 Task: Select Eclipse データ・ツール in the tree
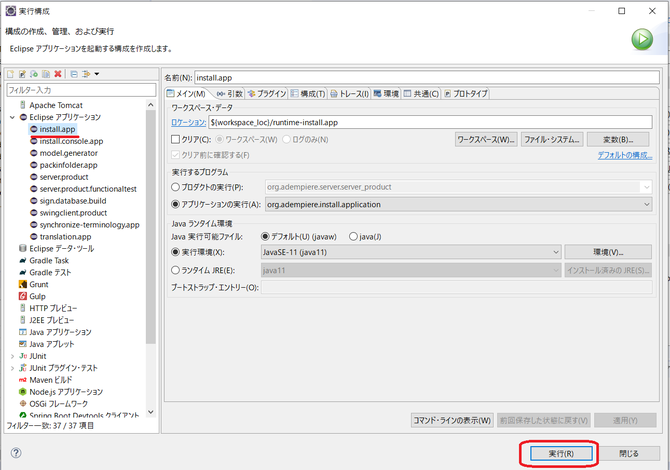tap(56, 249)
